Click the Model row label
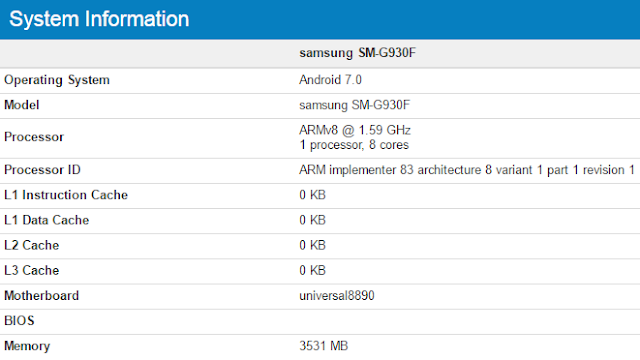 click(x=22, y=105)
